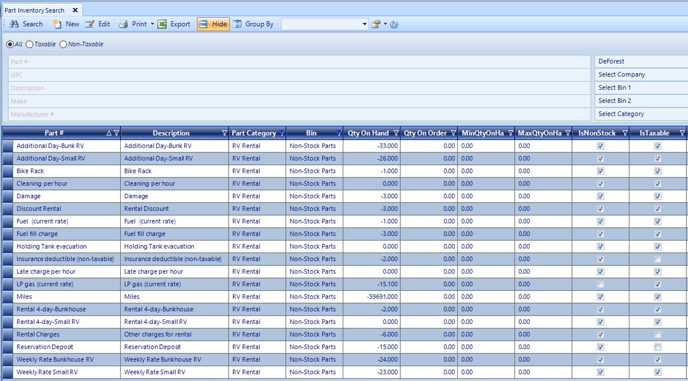Screen dimensions: 688x381
Task: Click the Edit pencil toolbar button
Action: click(97, 24)
